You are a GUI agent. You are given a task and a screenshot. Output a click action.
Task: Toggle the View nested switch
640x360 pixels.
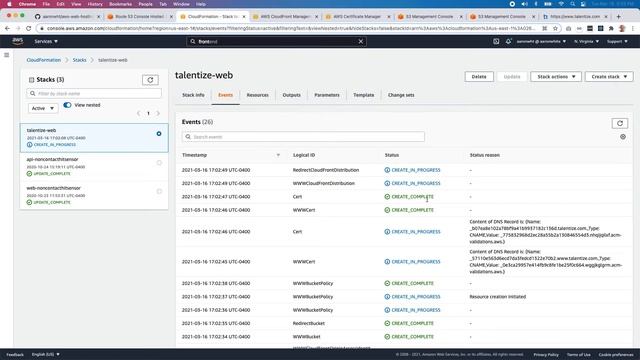pyautogui.click(x=67, y=105)
